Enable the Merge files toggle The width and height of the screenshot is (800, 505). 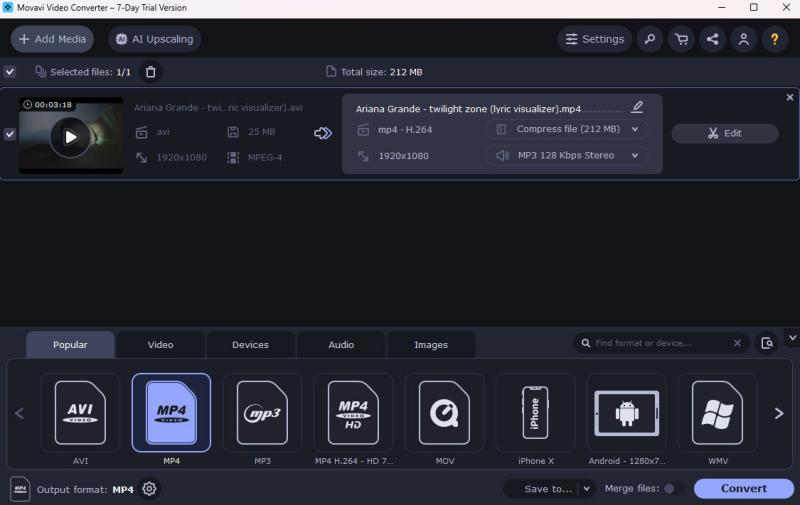point(674,489)
